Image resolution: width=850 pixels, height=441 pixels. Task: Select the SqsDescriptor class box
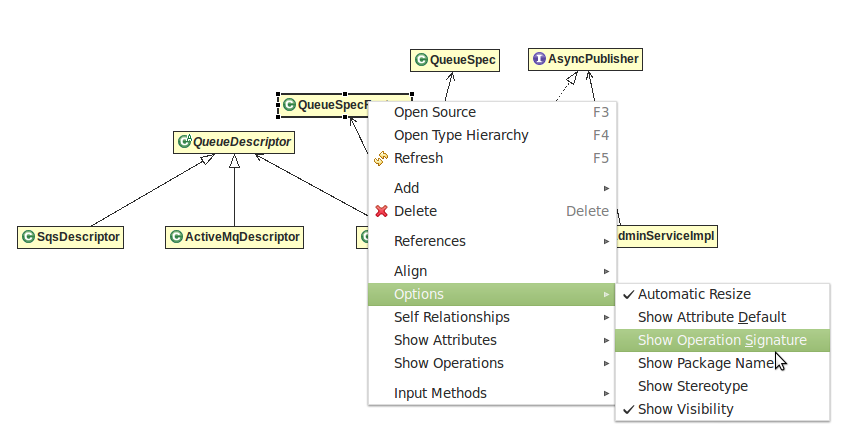(x=70, y=237)
